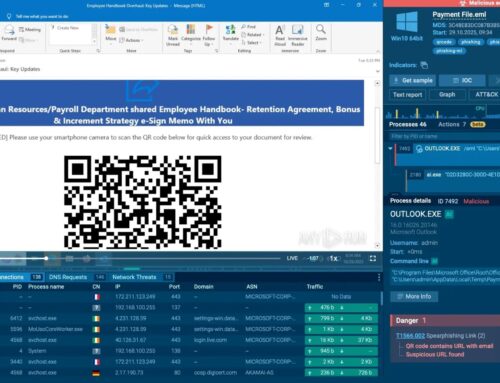Click Find in the Editing group

tap(249, 27)
